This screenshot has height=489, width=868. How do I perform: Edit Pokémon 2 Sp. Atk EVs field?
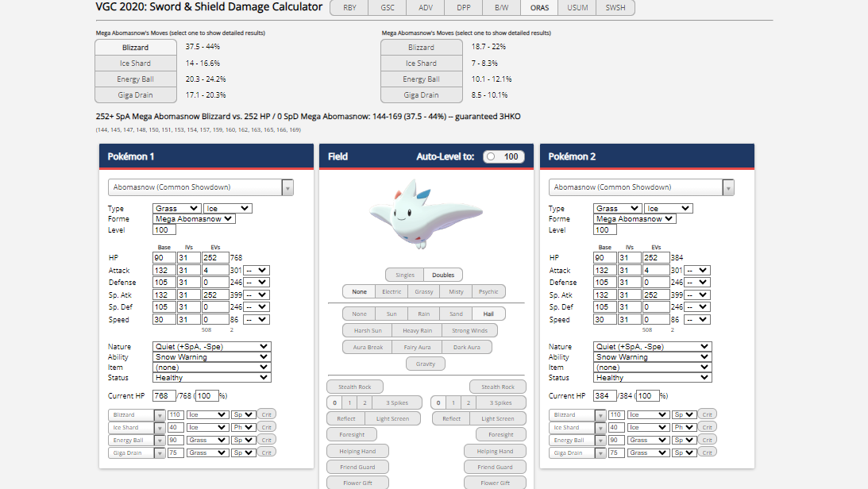coord(656,295)
